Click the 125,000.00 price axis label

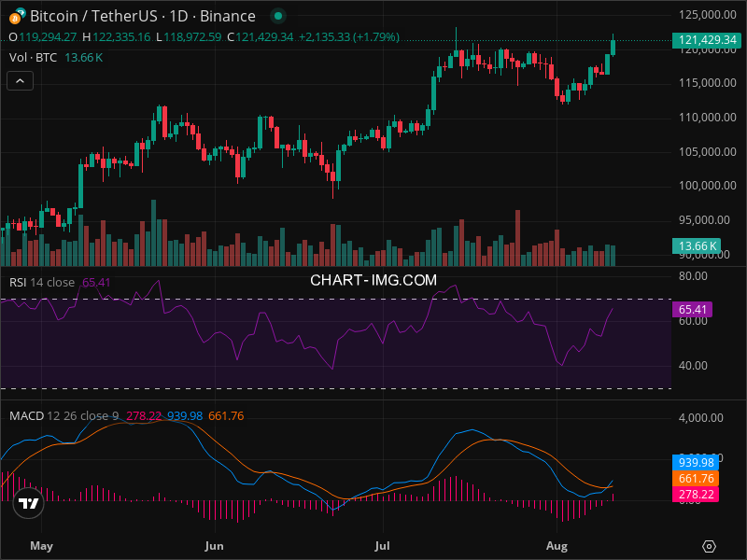coord(708,15)
